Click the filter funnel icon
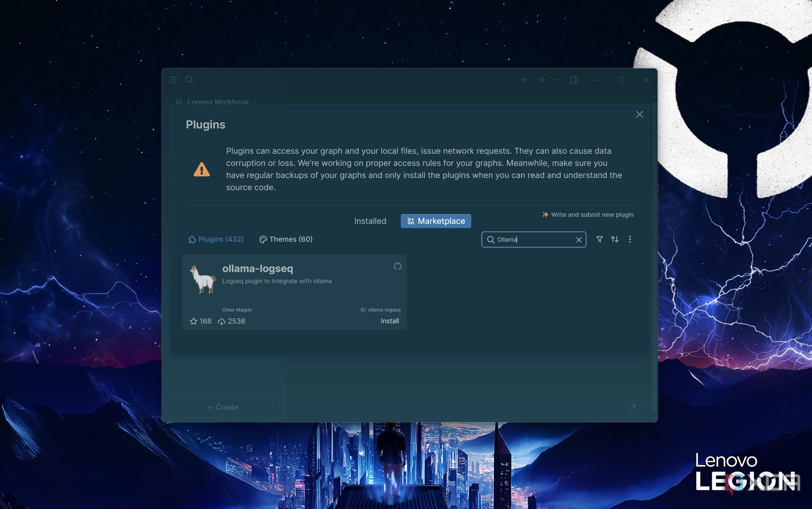Image resolution: width=812 pixels, height=509 pixels. tap(599, 239)
